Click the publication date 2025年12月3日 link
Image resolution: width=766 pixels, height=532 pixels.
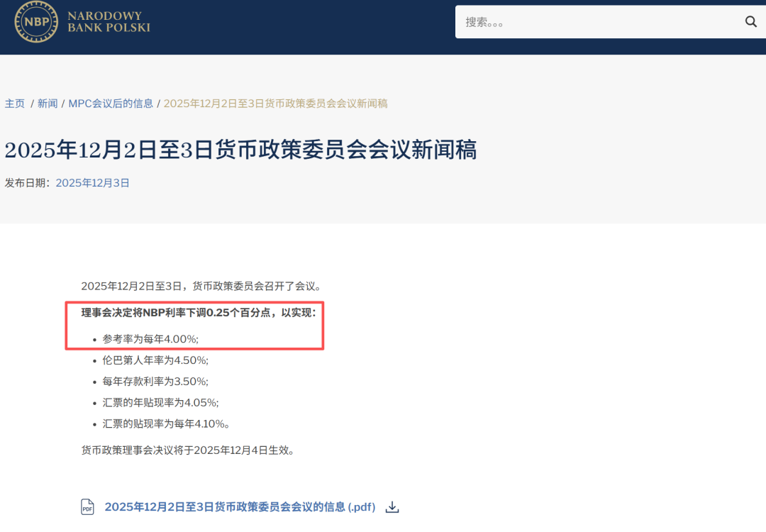(x=92, y=182)
